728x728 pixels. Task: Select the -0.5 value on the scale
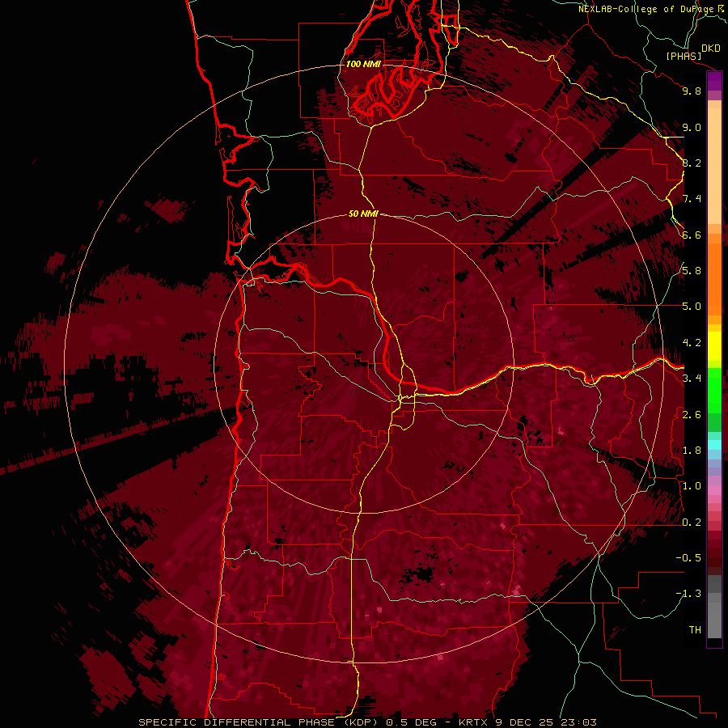tap(688, 557)
